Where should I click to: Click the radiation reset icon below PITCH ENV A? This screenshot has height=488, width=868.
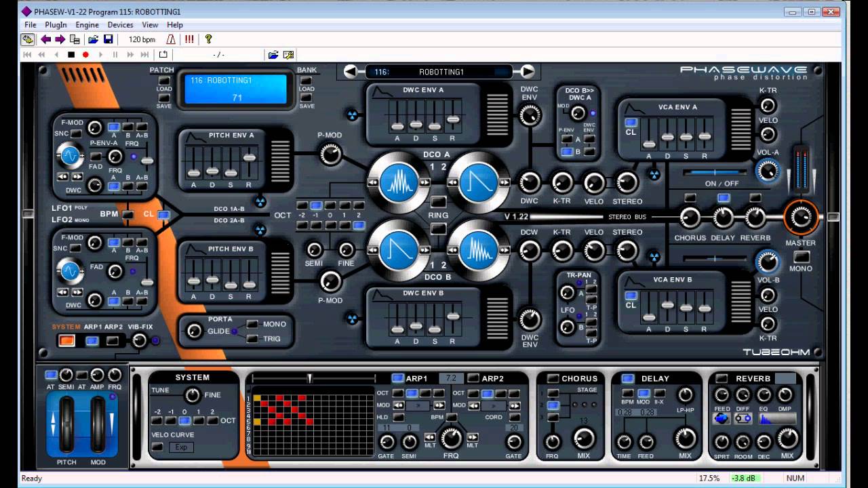click(x=260, y=201)
